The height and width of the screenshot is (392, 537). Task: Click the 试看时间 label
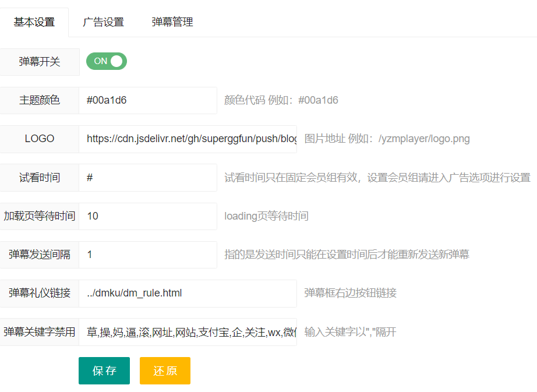40,178
